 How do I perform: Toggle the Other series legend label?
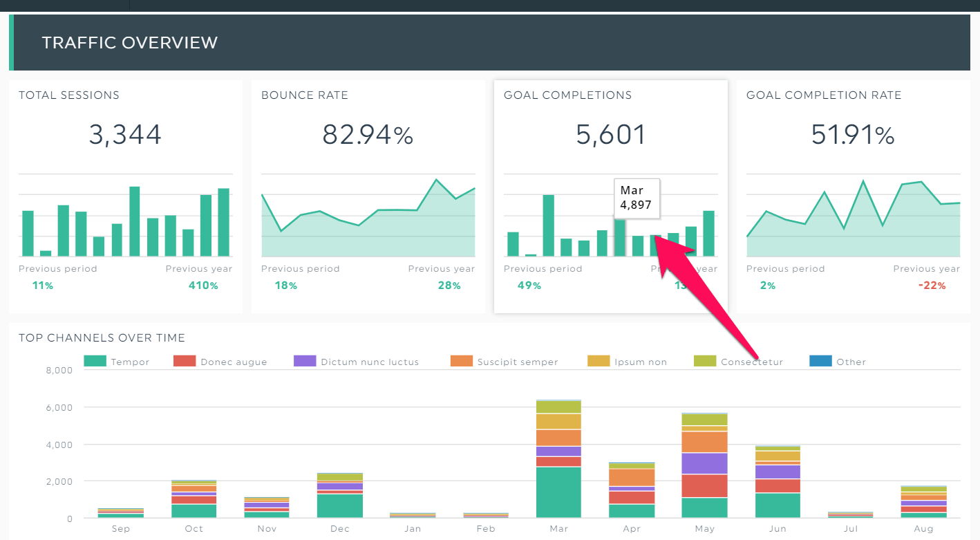(851, 362)
